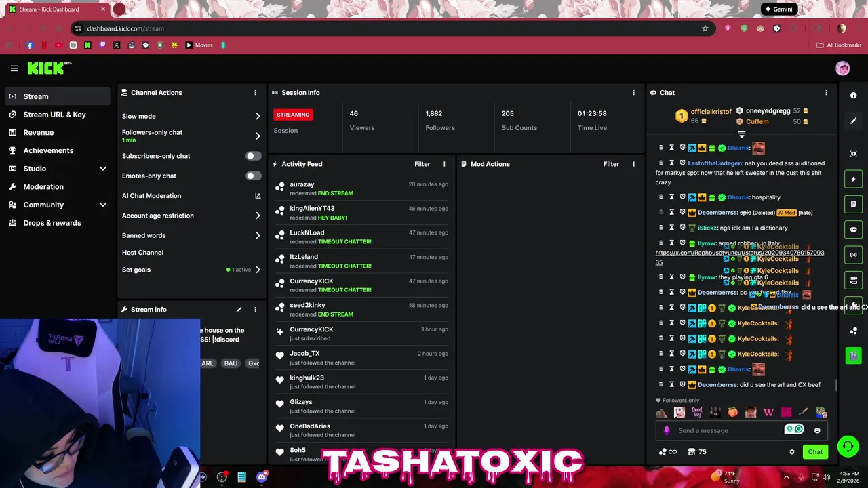Open the emoji picker in chat input

coord(817,430)
